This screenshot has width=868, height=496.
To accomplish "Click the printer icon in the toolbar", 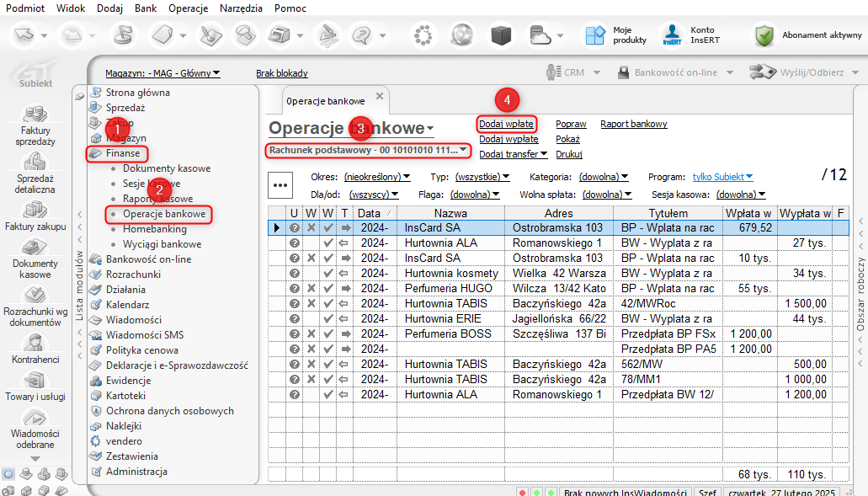I will pyautogui.click(x=279, y=35).
